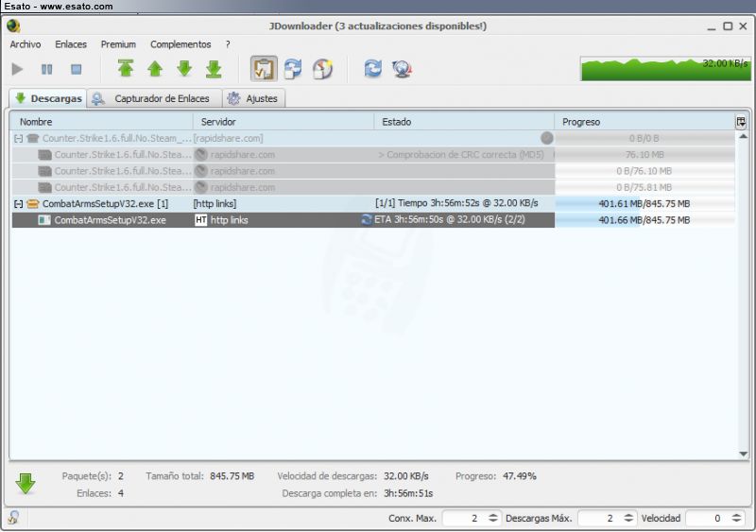Screen dimensions: 756x532
Task: Move selection to top of list
Action: (x=126, y=68)
